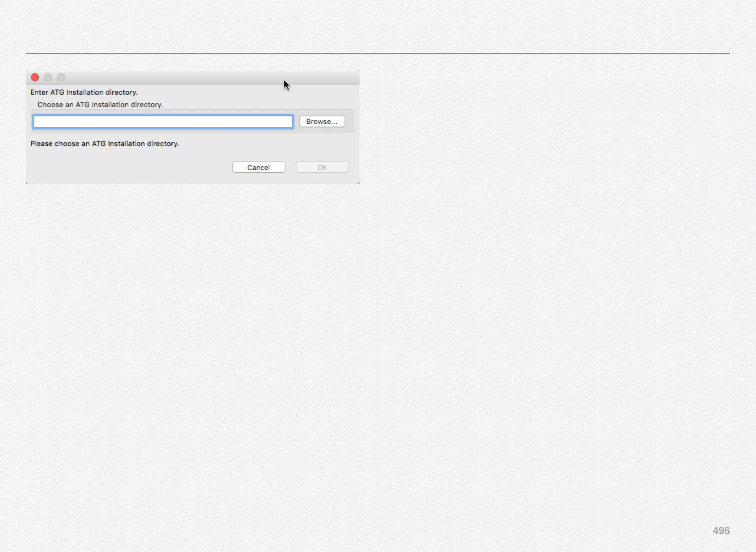Click the dimmed OK button
The image size is (756, 552).
pos(322,167)
